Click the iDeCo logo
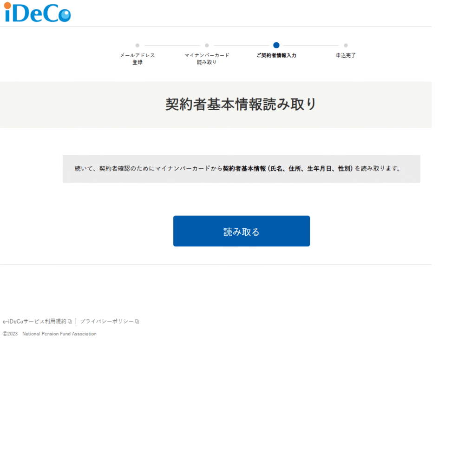Viewport: 452px width, 476px height. coord(37,13)
